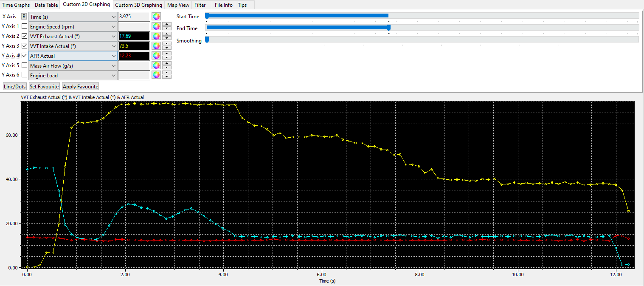Click the down arrow for Y Axis 4
The width and height of the screenshot is (644, 286).
coord(167,58)
